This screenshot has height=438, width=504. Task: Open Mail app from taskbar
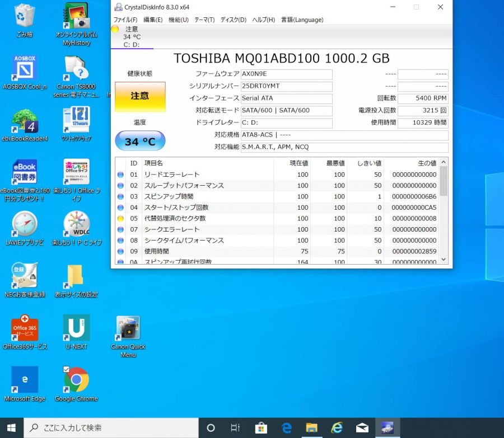tap(362, 428)
